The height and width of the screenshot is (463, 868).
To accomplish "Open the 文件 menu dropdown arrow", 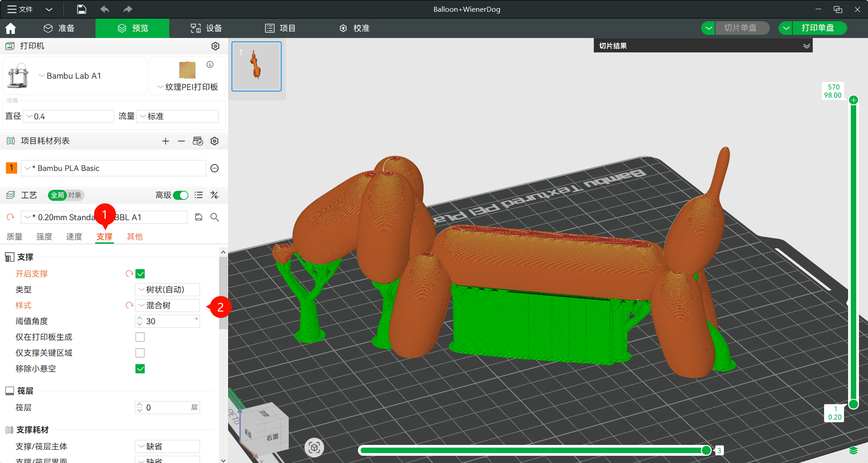I will coord(49,9).
